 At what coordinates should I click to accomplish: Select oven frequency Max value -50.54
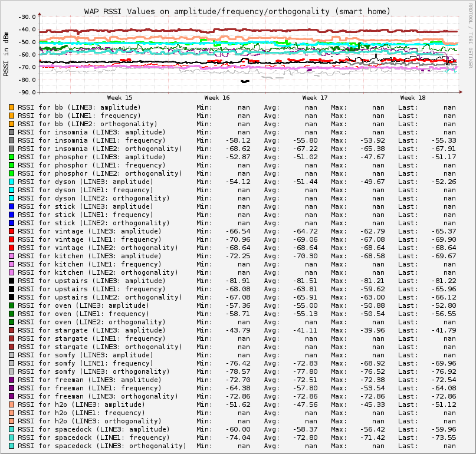[372, 314]
